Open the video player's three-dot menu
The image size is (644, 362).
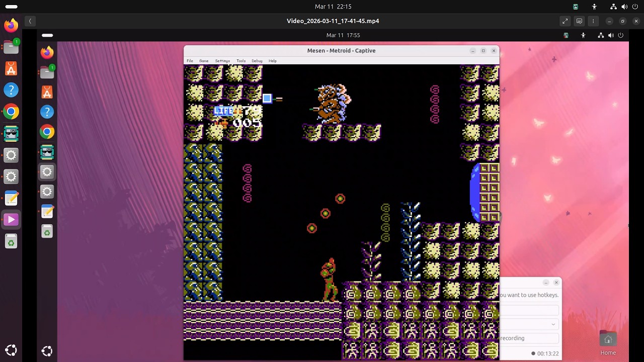click(x=593, y=21)
